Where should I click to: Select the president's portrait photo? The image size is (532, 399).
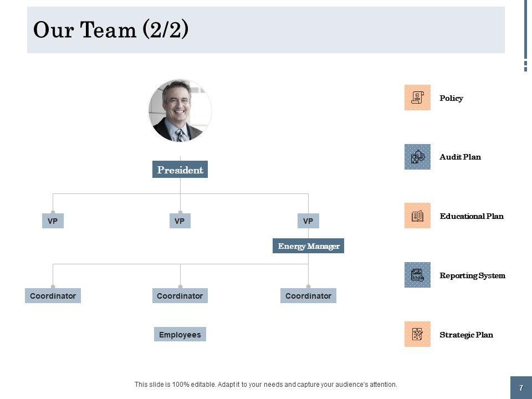click(180, 110)
